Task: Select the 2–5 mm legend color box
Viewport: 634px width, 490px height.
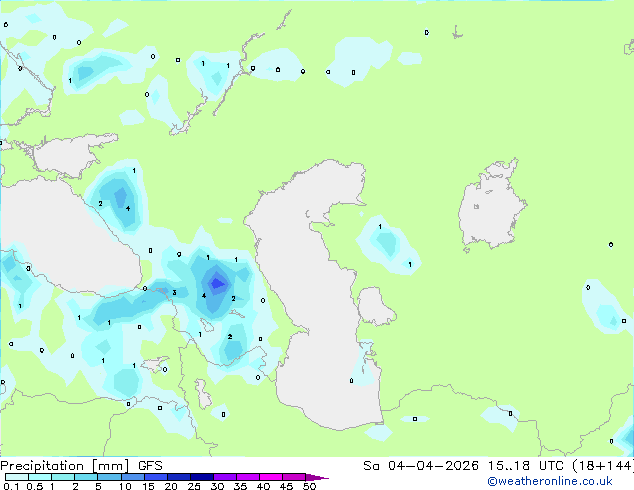Action: 86,477
